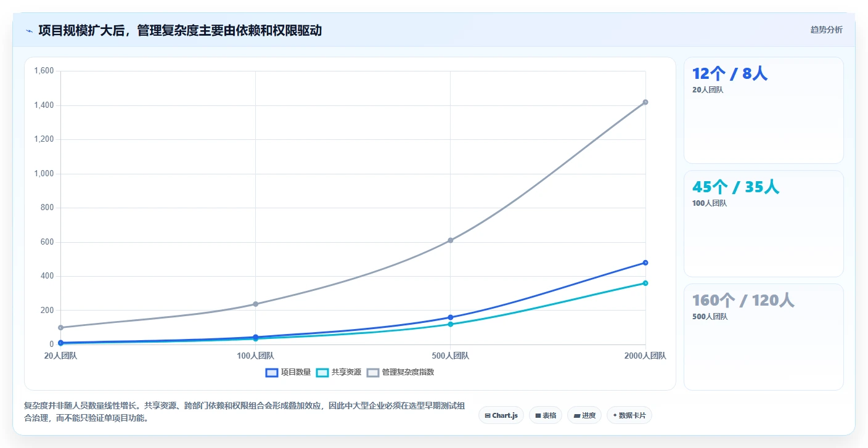Click the 100人团队 caption in second card
The height and width of the screenshot is (448, 868).
coord(710,203)
